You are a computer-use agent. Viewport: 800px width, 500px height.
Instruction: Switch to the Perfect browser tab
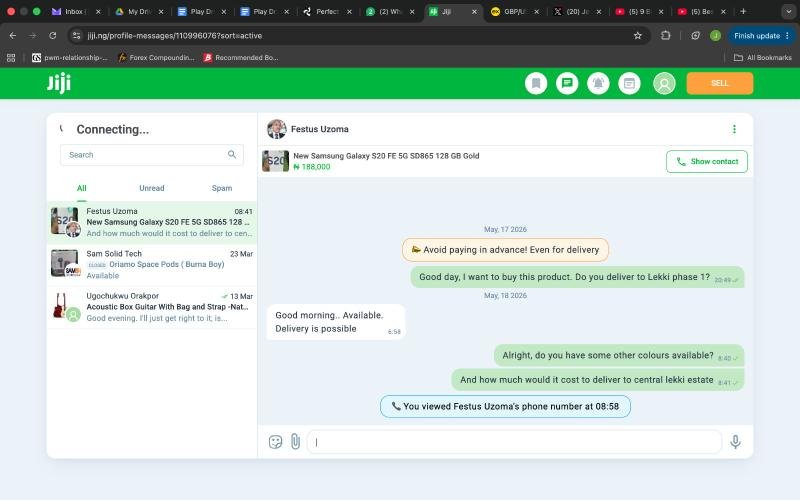tap(326, 11)
